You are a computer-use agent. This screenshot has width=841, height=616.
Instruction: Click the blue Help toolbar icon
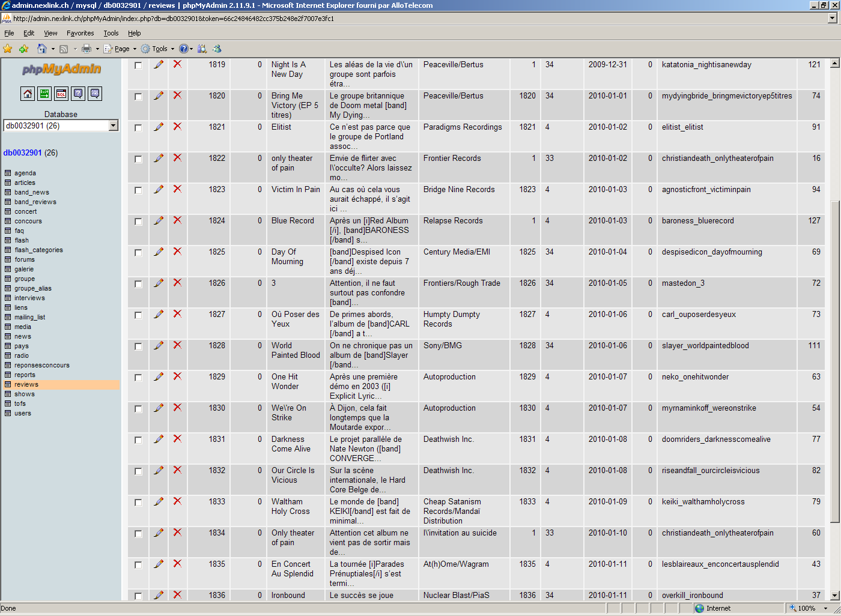(x=184, y=49)
